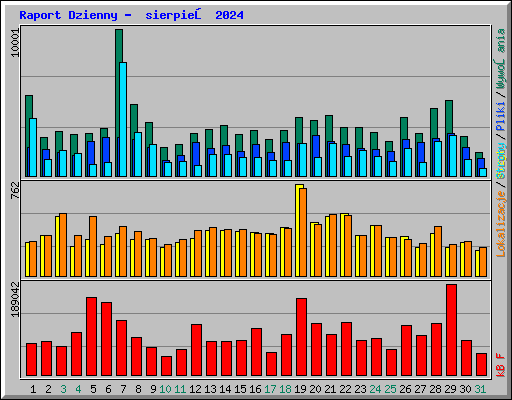The image size is (512, 400).
Task: Click the tall cyan pages bar for day 7
Action: pos(123,119)
